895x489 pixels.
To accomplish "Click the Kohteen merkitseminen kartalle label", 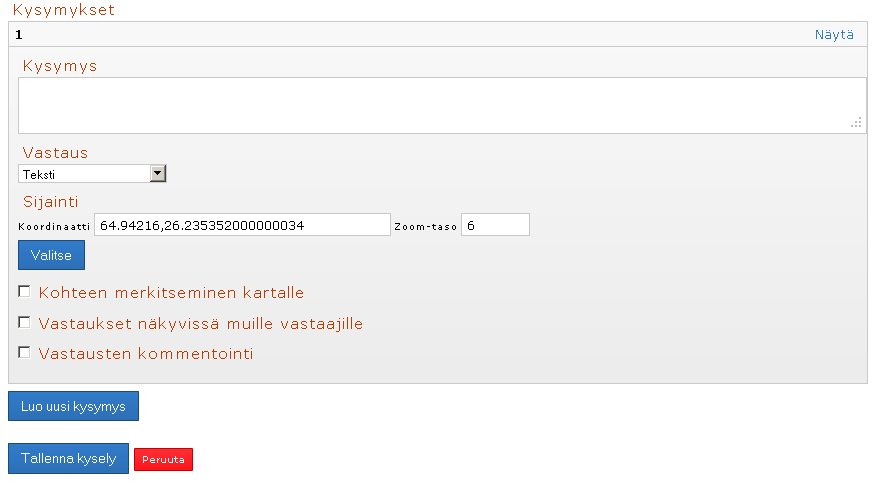I will [171, 293].
